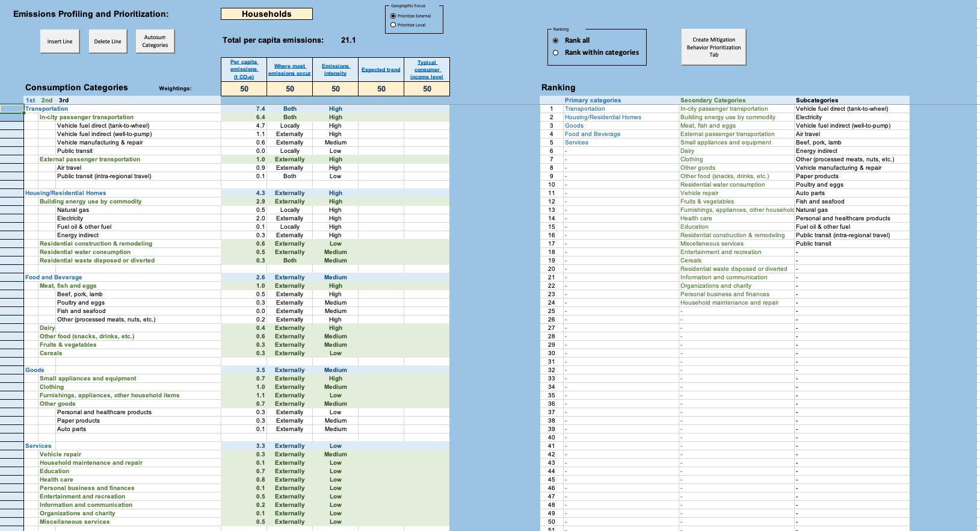Select the Natural gas consumption row
Viewport: 980px width, 531px height.
236,210
